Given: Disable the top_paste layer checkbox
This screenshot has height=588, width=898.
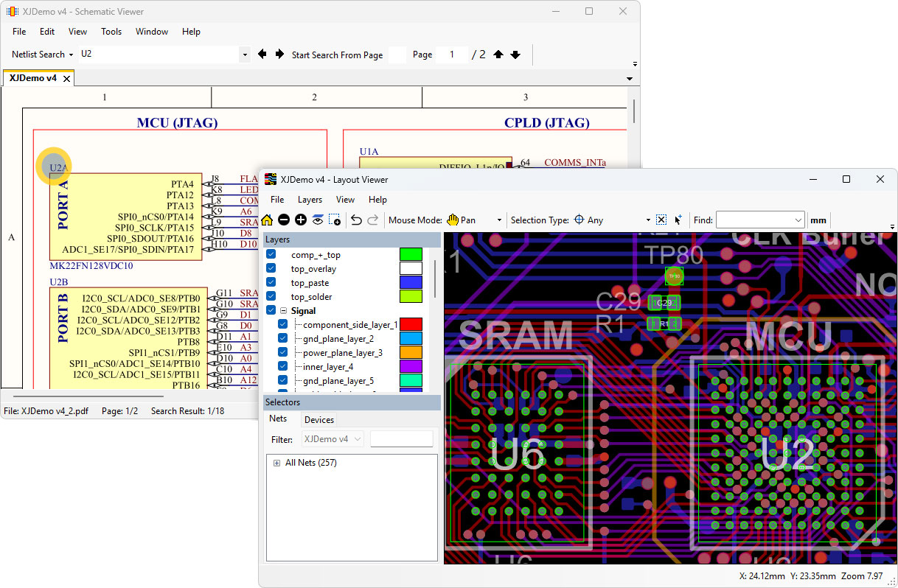Looking at the screenshot, I should tap(271, 283).
